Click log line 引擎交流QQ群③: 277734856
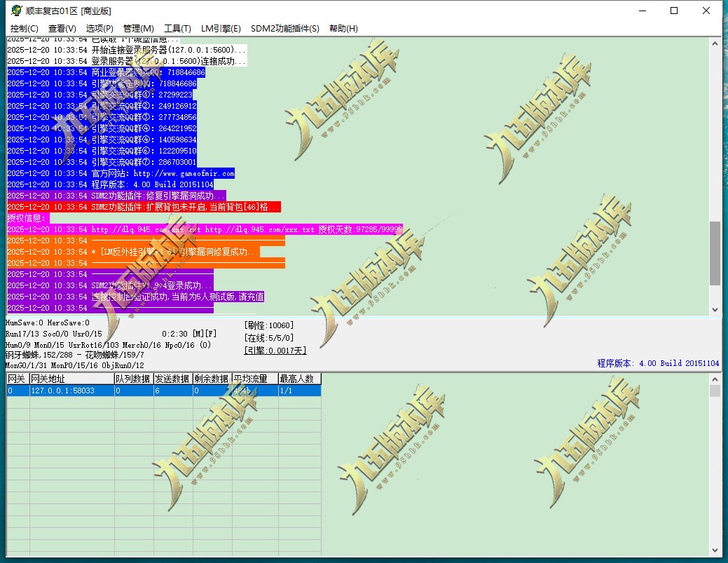Screen dimensions: 728x563 pos(102,117)
